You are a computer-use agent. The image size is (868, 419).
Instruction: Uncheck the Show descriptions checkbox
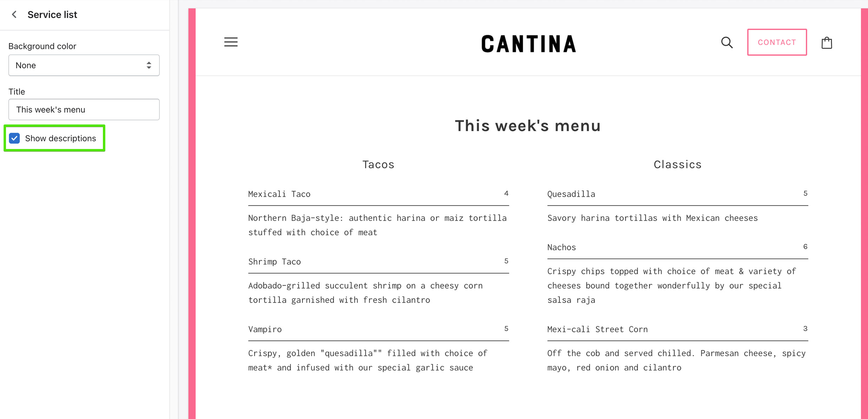[14, 138]
